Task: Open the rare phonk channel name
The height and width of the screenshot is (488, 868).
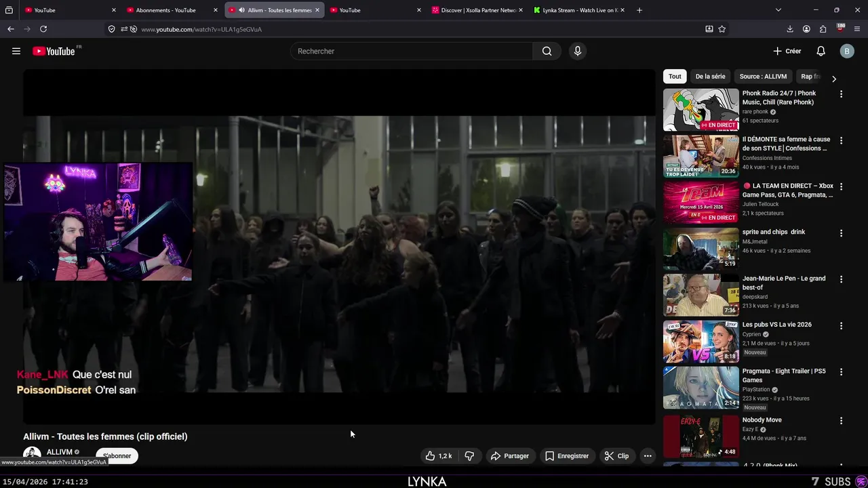Action: 755,112
